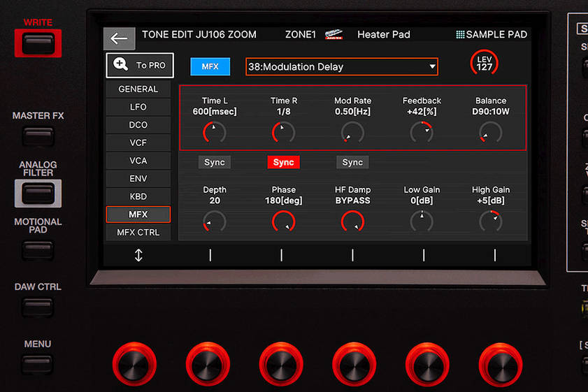Tap the LEV 127 level indicator
This screenshot has height=392, width=588.
485,64
